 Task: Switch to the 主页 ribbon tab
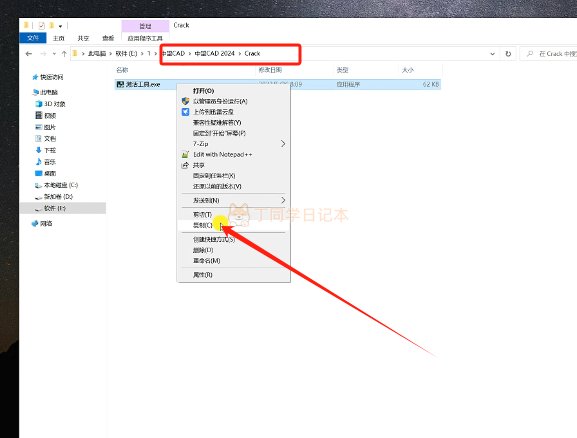point(59,38)
